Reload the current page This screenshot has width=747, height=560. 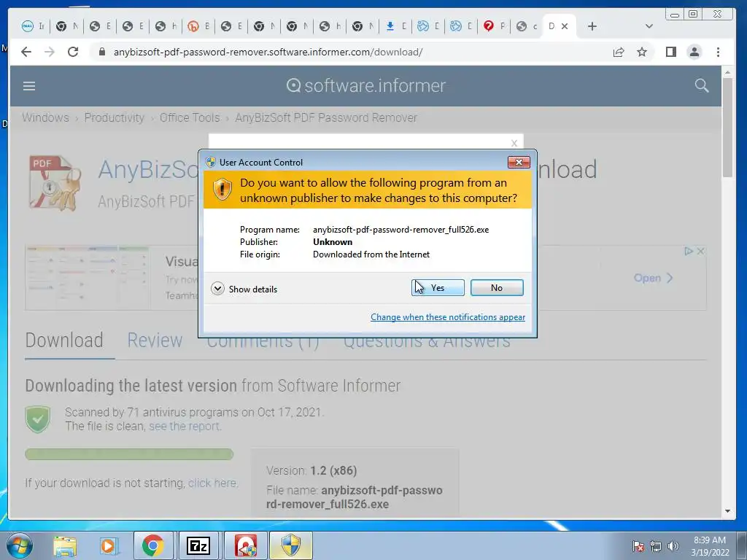click(73, 52)
